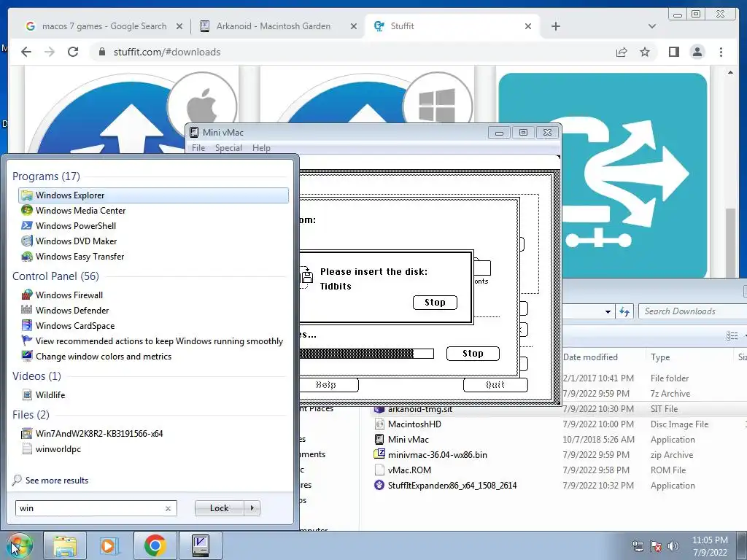Toggle Chrome side panel

(673, 52)
